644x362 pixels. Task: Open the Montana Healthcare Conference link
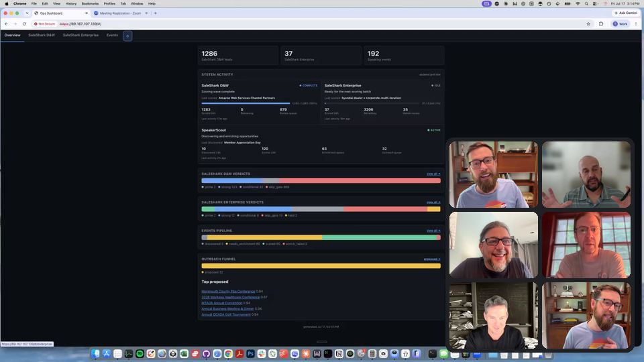[x=230, y=297]
